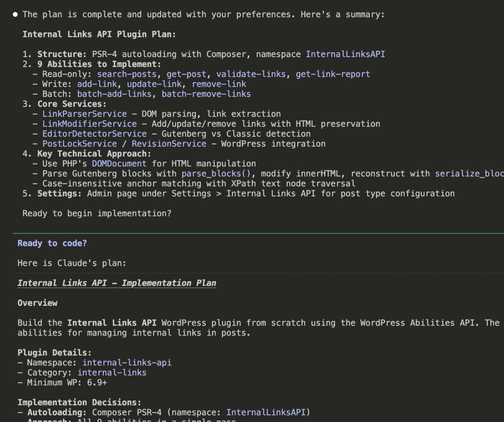Image resolution: width=504 pixels, height=422 pixels.
Task: Click the "search-posts" ability name
Action: tap(126, 74)
